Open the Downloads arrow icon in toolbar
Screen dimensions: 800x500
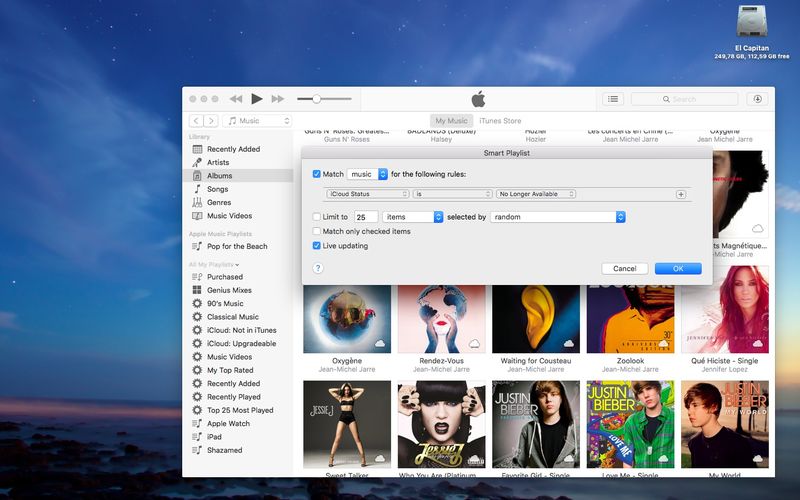tap(757, 99)
